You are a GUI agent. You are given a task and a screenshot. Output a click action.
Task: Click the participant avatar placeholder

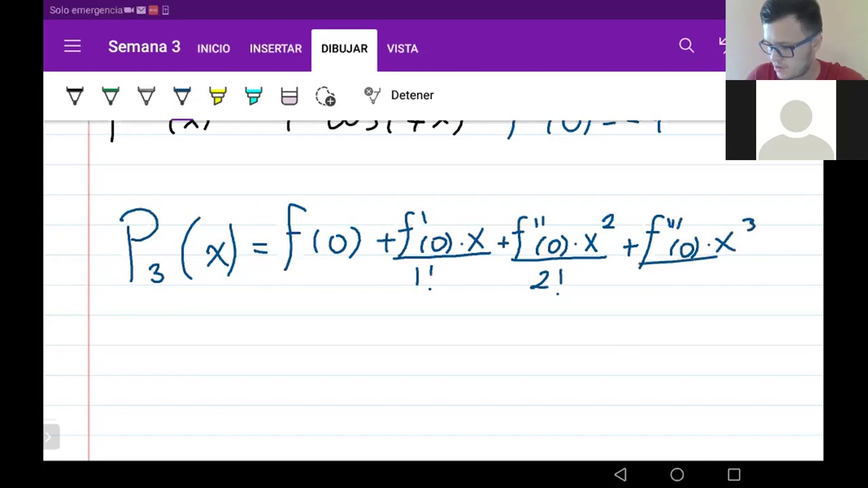796,120
